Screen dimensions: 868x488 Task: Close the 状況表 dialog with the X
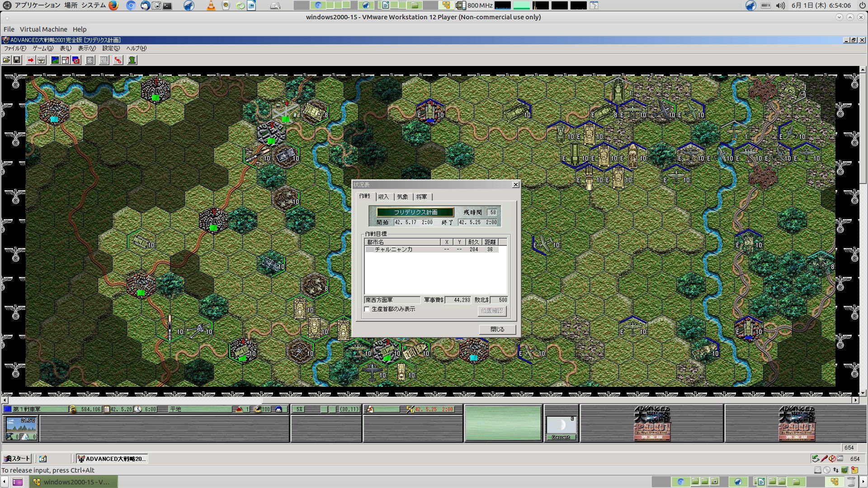click(515, 185)
